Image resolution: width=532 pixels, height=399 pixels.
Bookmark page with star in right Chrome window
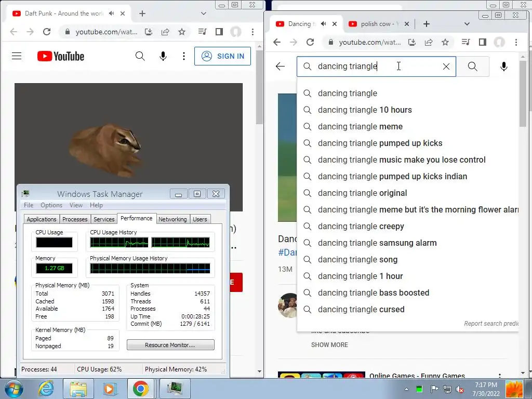pos(445,42)
